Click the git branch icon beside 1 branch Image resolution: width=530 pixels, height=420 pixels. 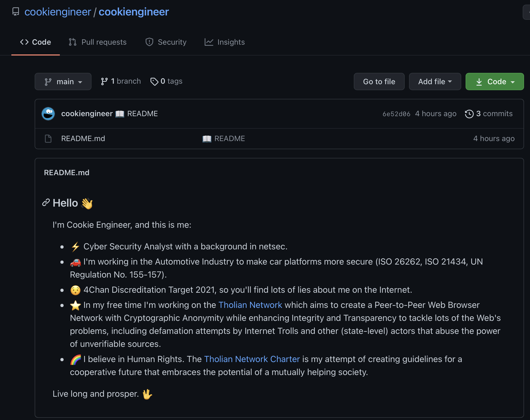point(104,82)
